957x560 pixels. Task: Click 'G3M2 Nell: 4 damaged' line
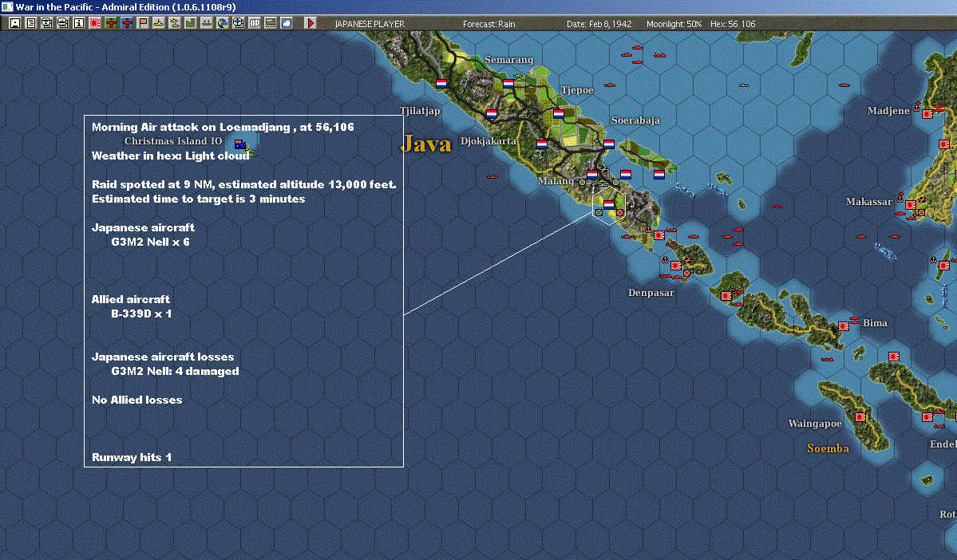point(175,371)
